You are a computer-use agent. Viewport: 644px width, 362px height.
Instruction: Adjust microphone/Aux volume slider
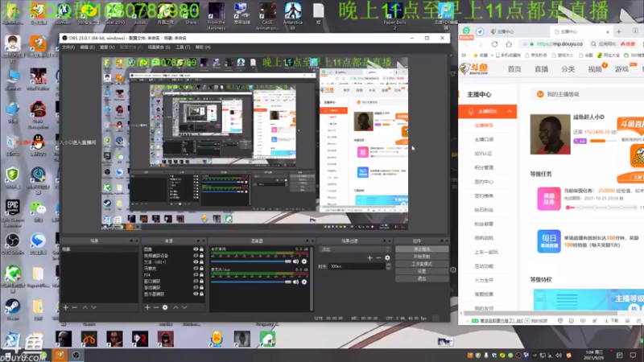click(251, 282)
